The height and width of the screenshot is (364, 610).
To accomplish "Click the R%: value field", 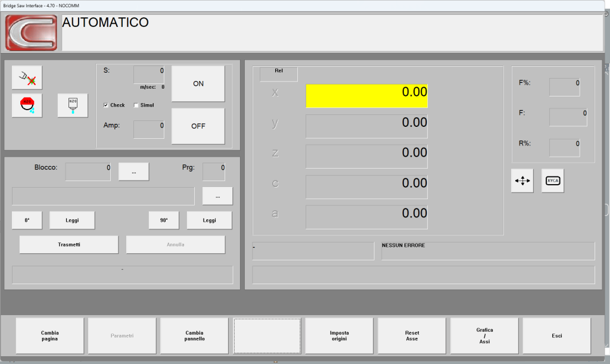I will point(565,148).
